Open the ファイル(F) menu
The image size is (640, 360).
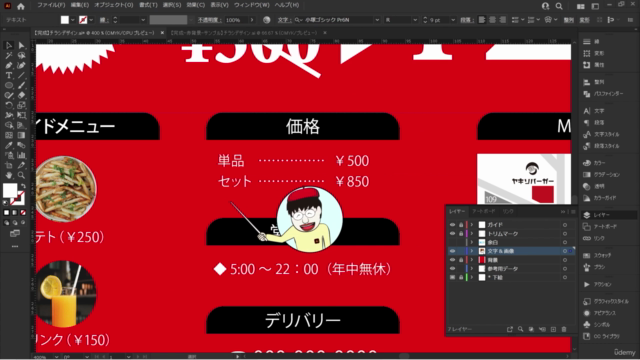point(51,5)
